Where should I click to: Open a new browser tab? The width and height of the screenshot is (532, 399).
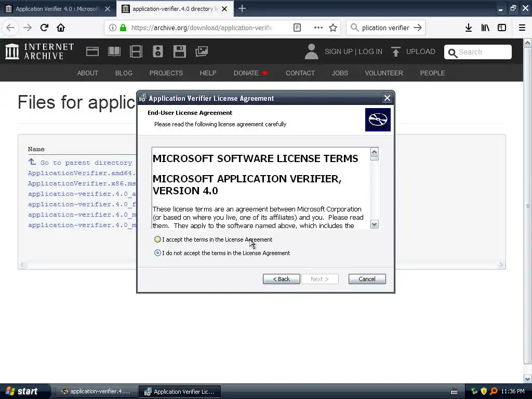click(242, 8)
